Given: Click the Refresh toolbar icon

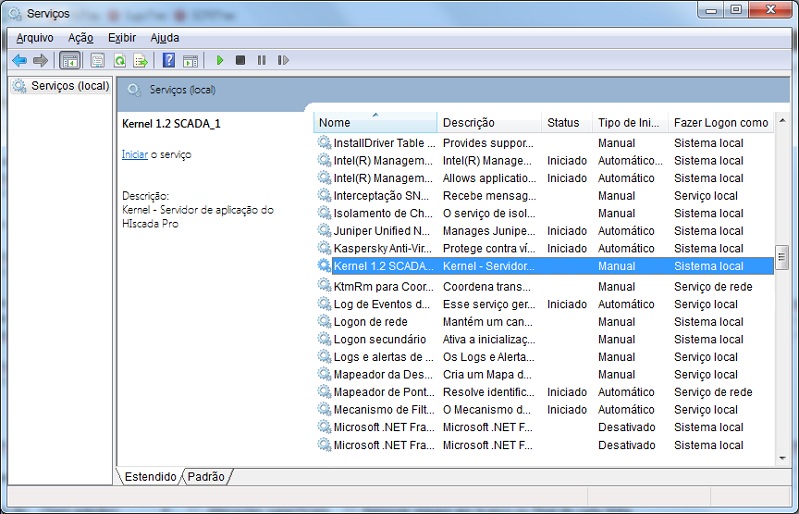Looking at the screenshot, I should click(120, 61).
